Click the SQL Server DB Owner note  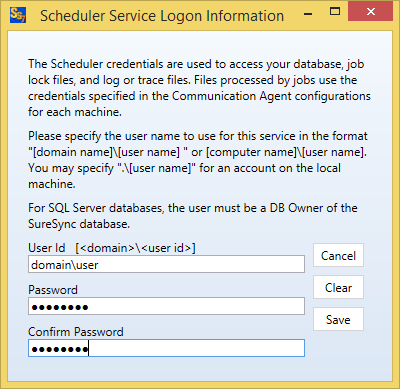[193, 216]
